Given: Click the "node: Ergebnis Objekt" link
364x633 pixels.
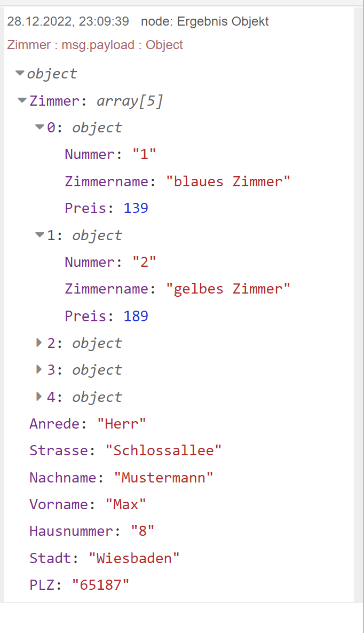Looking at the screenshot, I should (x=204, y=21).
